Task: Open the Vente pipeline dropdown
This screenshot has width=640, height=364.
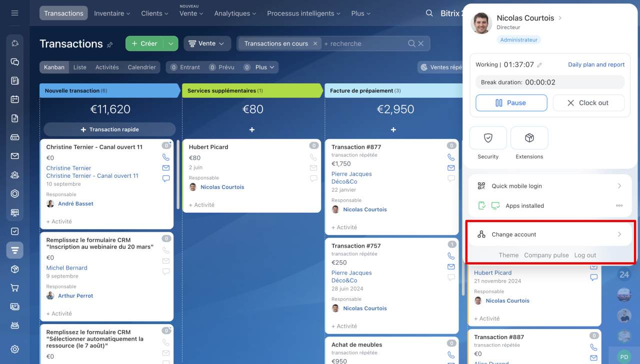Action: coord(207,44)
